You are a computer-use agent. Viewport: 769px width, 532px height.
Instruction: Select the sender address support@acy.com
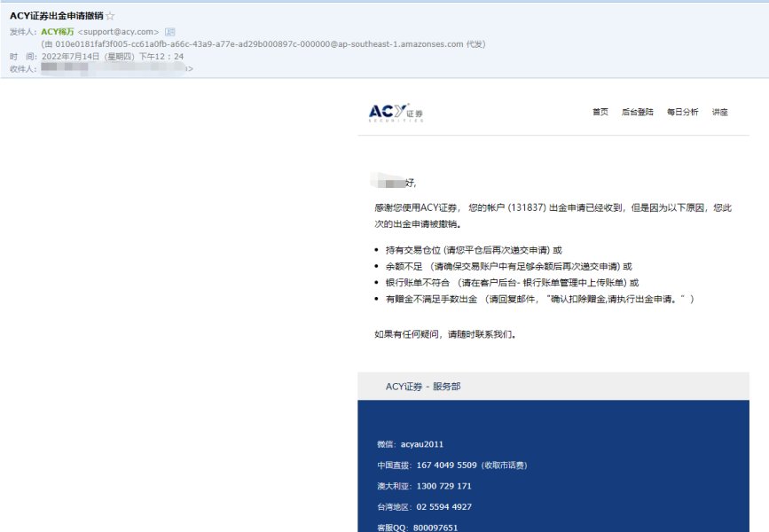tap(118, 32)
